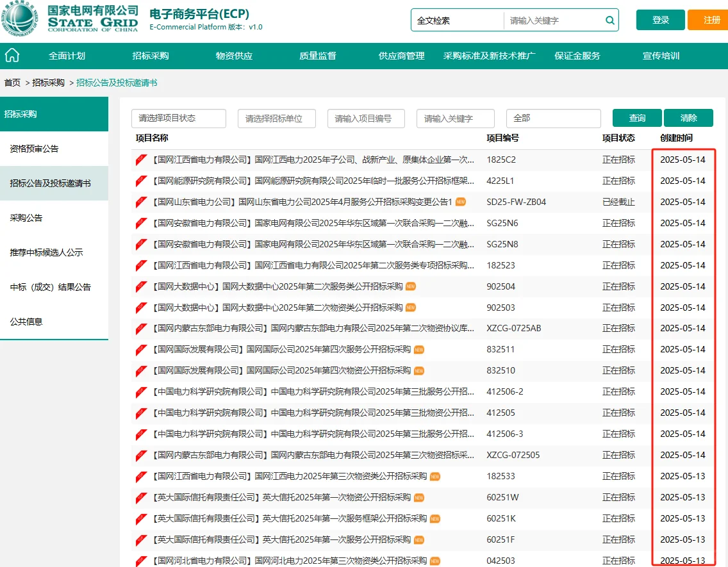
Task: Click the NEW badge on 国网大数据中心 service tender
Action: pyautogui.click(x=410, y=286)
